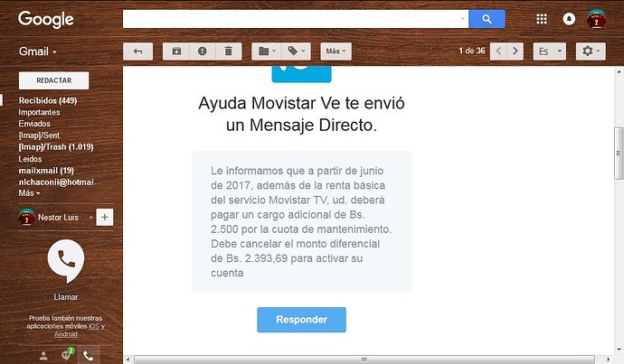624x364 pixels.
Task: Go to the newer message arrow
Action: click(498, 51)
